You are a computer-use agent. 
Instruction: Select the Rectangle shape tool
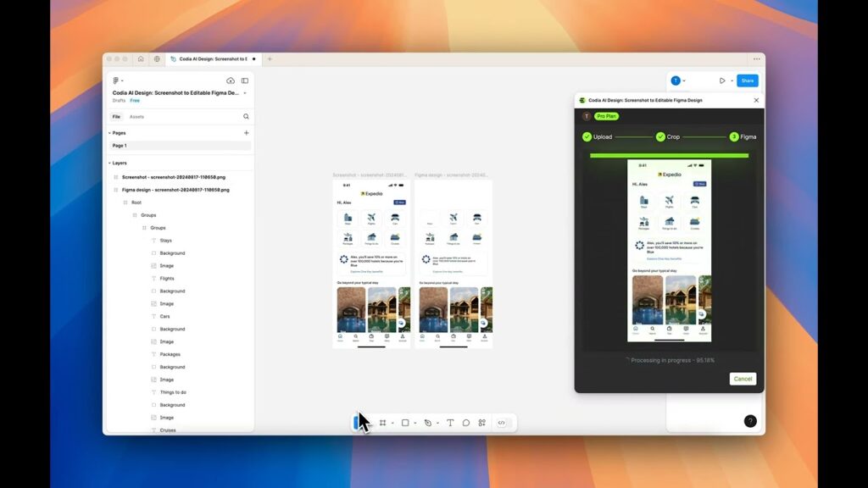(x=405, y=423)
